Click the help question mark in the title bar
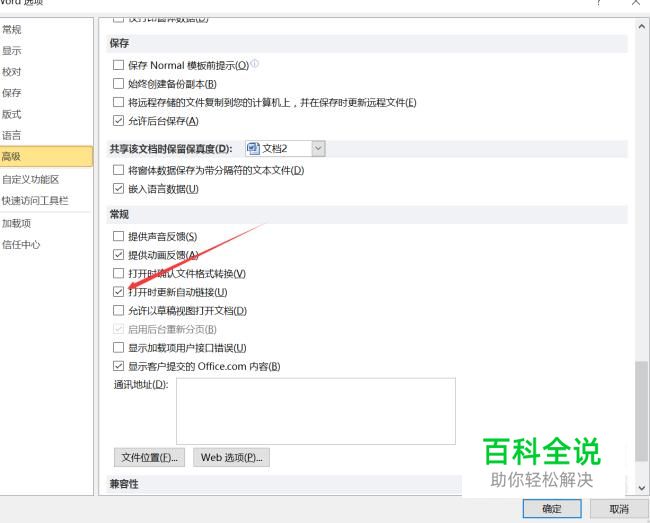650x523 pixels. point(599,3)
